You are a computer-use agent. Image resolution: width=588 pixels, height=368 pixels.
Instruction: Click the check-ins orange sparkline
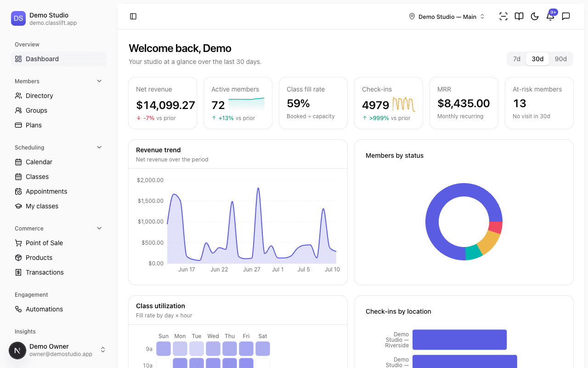pyautogui.click(x=404, y=104)
